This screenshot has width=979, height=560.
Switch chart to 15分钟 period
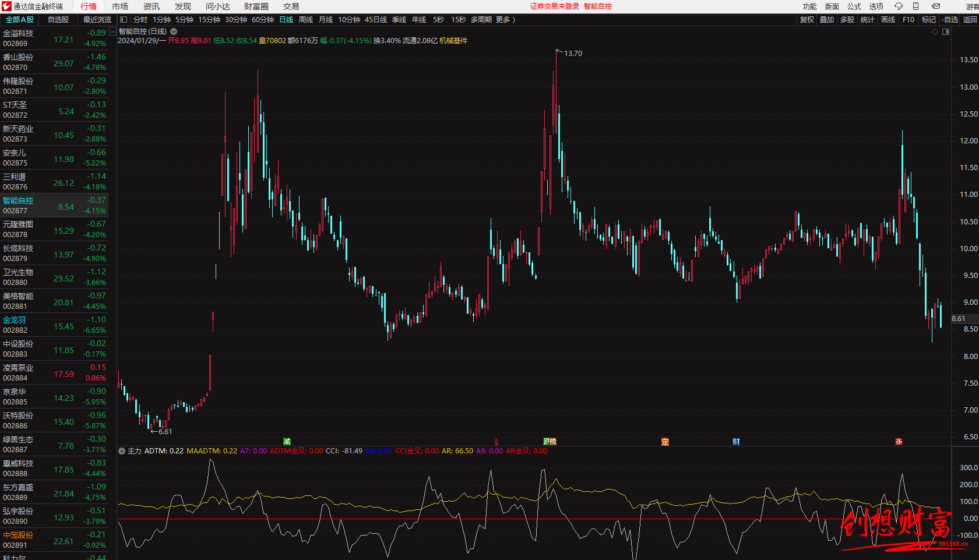point(209,20)
